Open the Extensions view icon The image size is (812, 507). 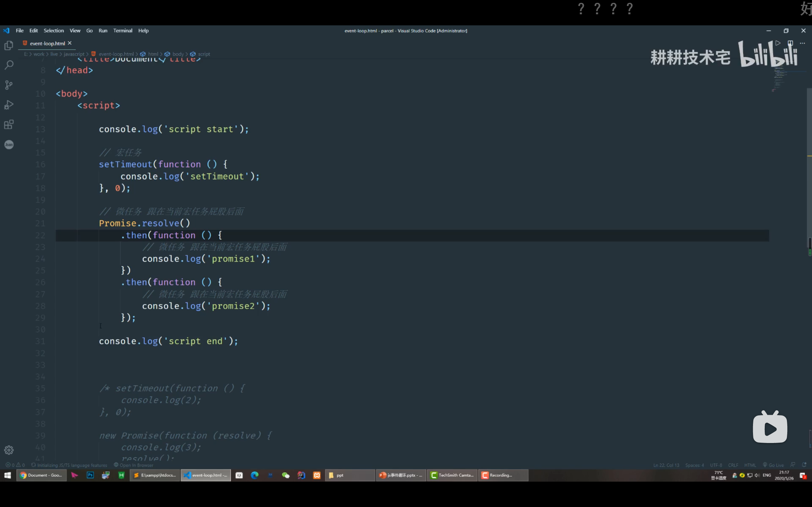click(9, 125)
